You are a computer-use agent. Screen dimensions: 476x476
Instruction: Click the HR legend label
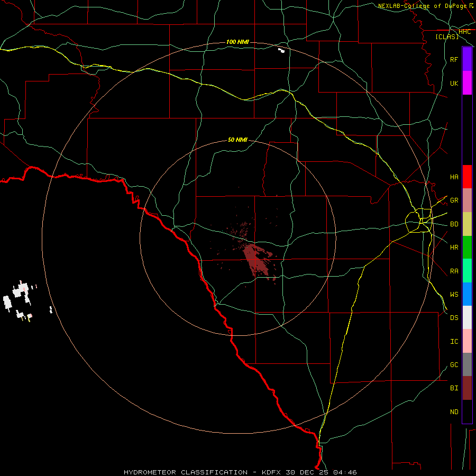[454, 248]
